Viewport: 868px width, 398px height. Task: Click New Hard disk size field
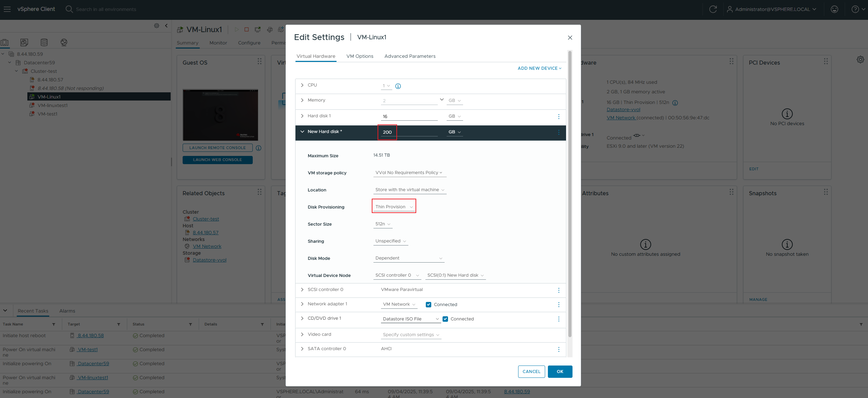click(x=409, y=132)
